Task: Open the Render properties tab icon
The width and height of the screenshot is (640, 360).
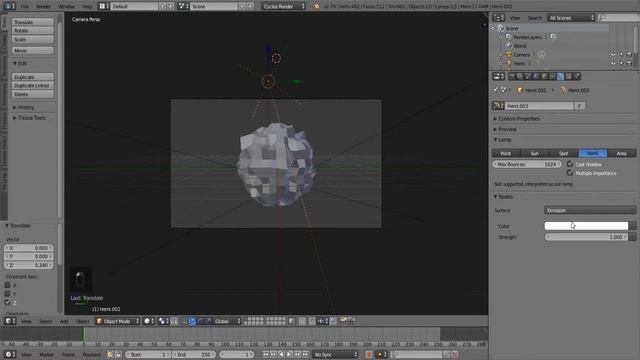Action: coord(512,76)
